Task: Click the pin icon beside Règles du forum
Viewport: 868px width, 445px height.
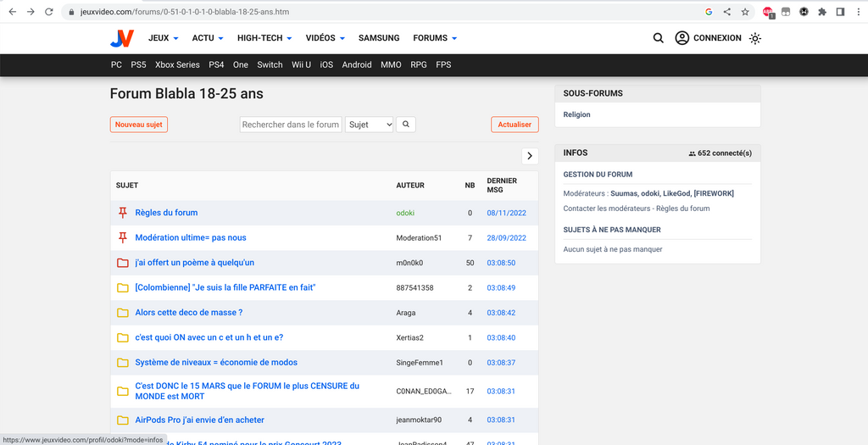Action: 123,213
